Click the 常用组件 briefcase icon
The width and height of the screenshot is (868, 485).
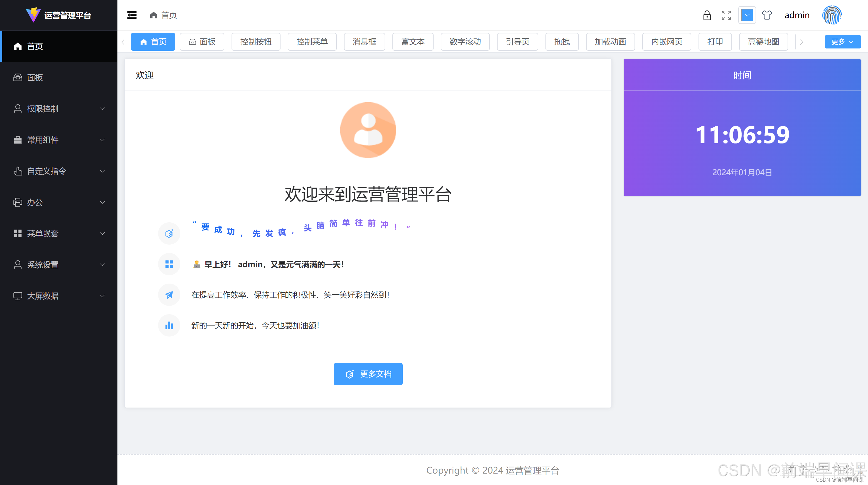[x=18, y=140]
